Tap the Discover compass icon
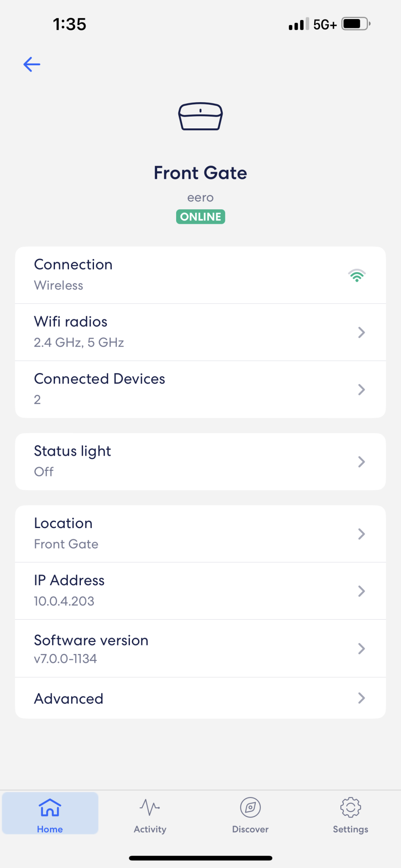The height and width of the screenshot is (868, 401). (250, 807)
